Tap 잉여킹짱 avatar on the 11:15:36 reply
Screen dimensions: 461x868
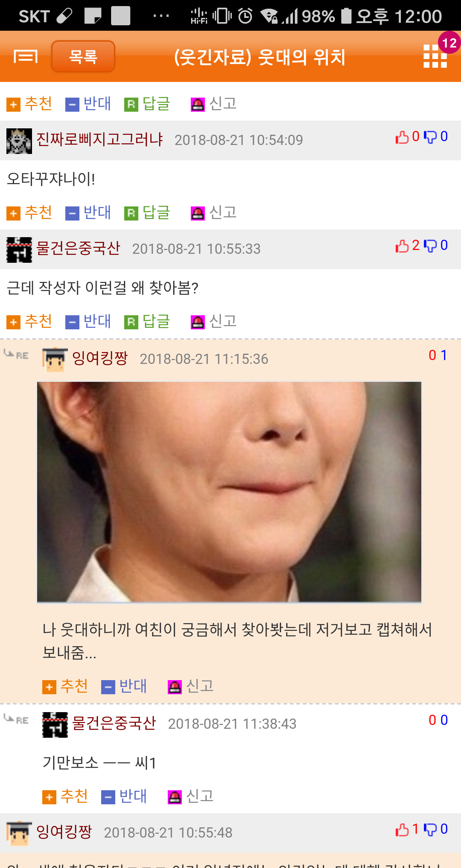click(55, 360)
